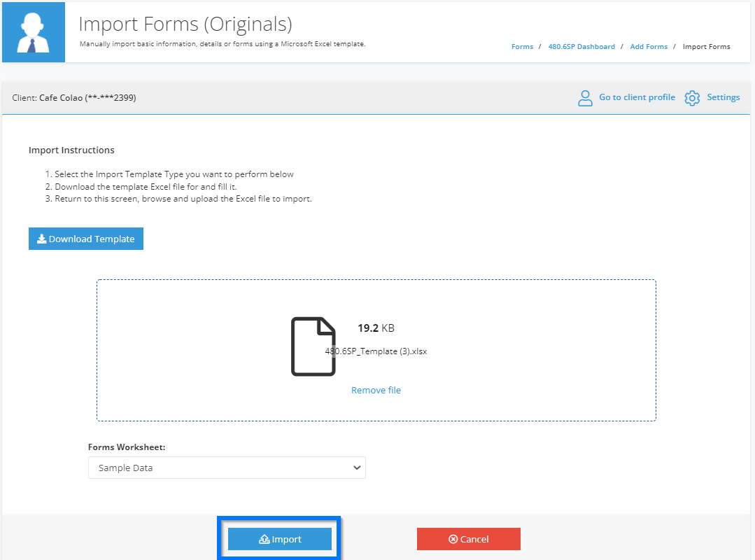This screenshot has width=755, height=560.
Task: Click the client profile person icon
Action: [x=585, y=98]
